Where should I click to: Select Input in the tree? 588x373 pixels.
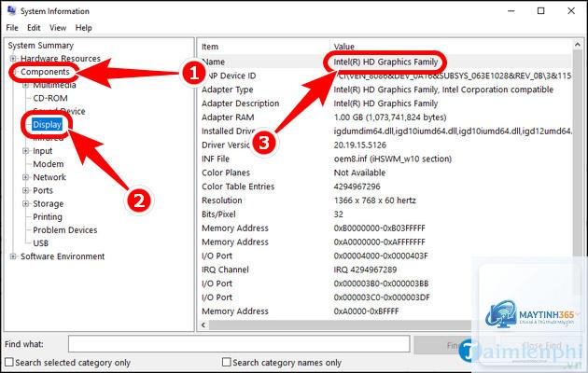[x=42, y=151]
